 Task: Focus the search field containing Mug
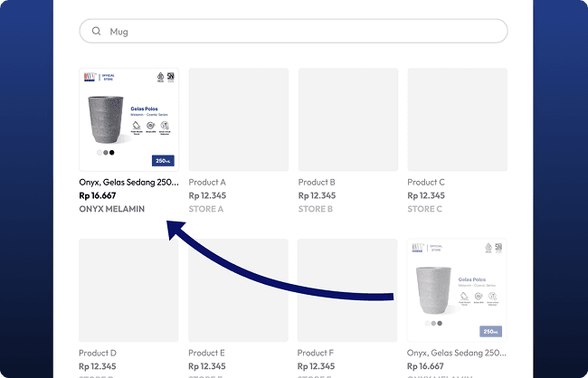click(x=293, y=31)
